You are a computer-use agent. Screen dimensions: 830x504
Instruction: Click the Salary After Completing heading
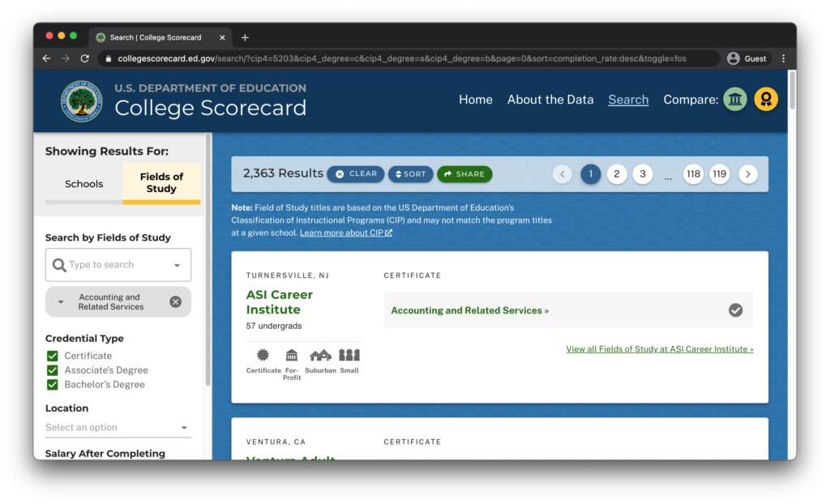(x=105, y=454)
